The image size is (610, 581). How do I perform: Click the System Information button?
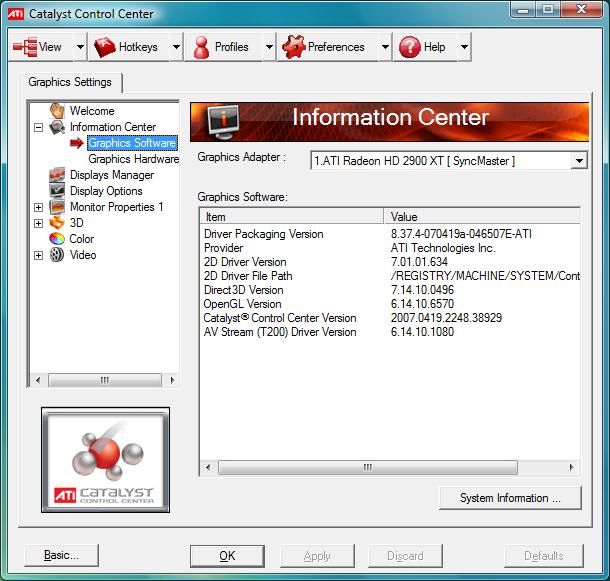pyautogui.click(x=510, y=498)
